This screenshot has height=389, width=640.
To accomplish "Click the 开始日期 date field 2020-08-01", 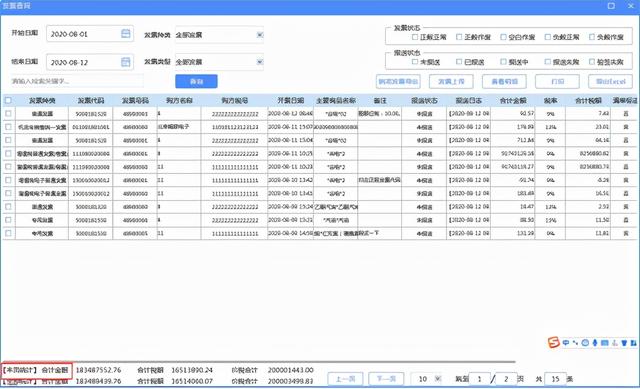I will click(90, 34).
